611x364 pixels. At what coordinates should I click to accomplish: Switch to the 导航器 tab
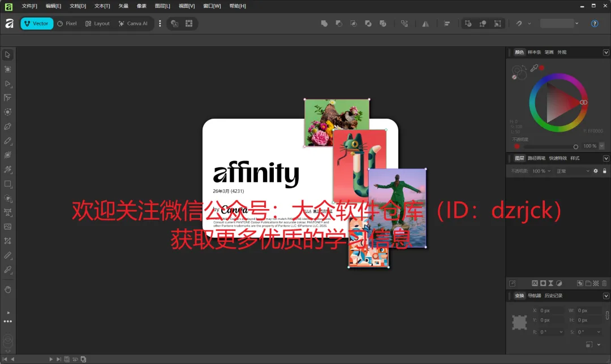[x=534, y=296]
